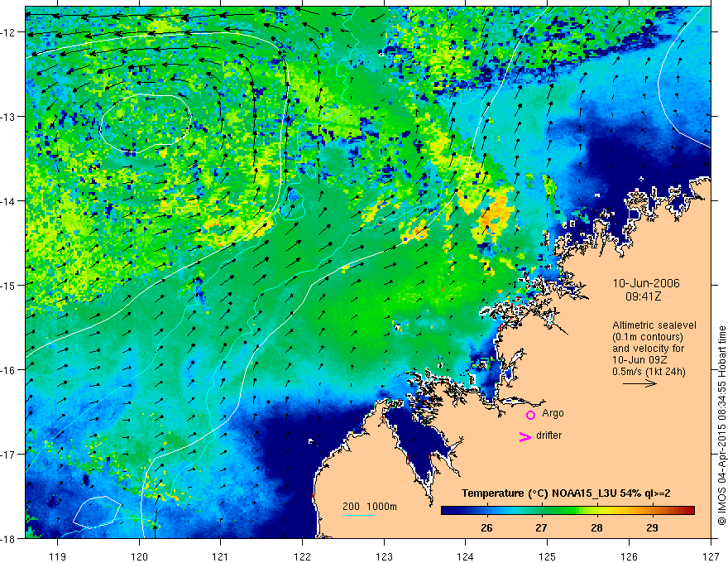
Task: Click the 'drifter' legend label
Action: 548,435
